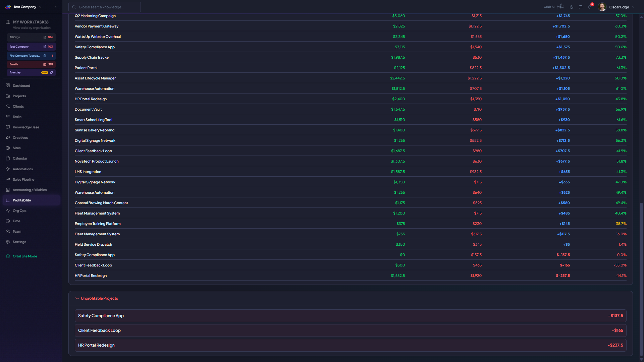Click the Org Ops activity icon

[8, 210]
